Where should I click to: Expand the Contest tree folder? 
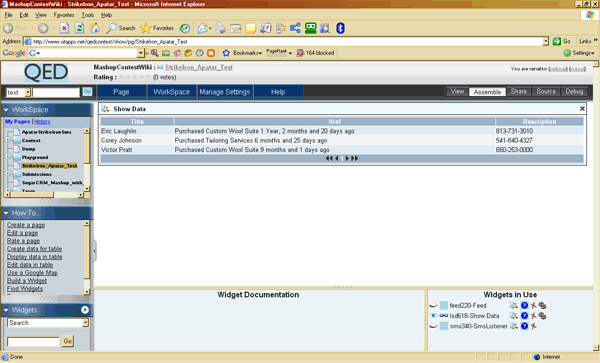(x=8, y=140)
